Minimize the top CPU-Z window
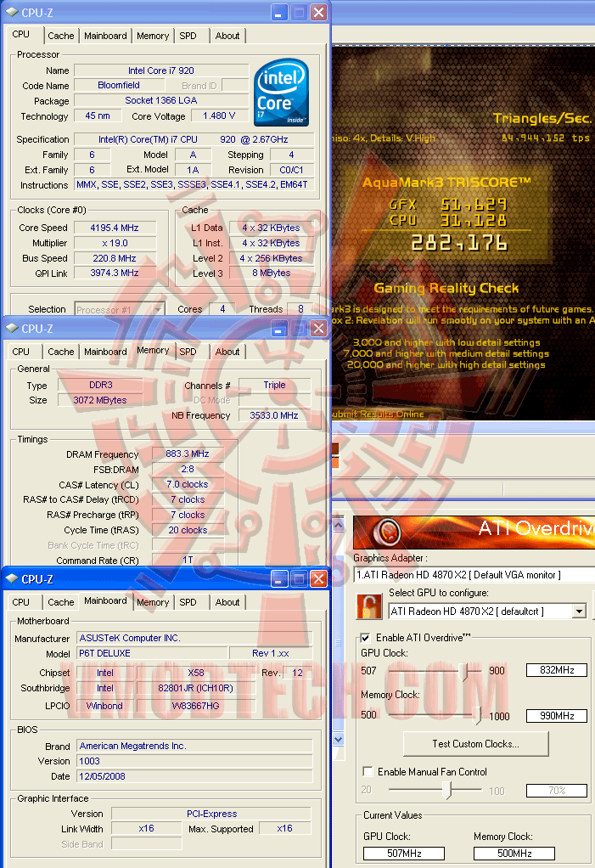595x868 pixels. pos(279,12)
